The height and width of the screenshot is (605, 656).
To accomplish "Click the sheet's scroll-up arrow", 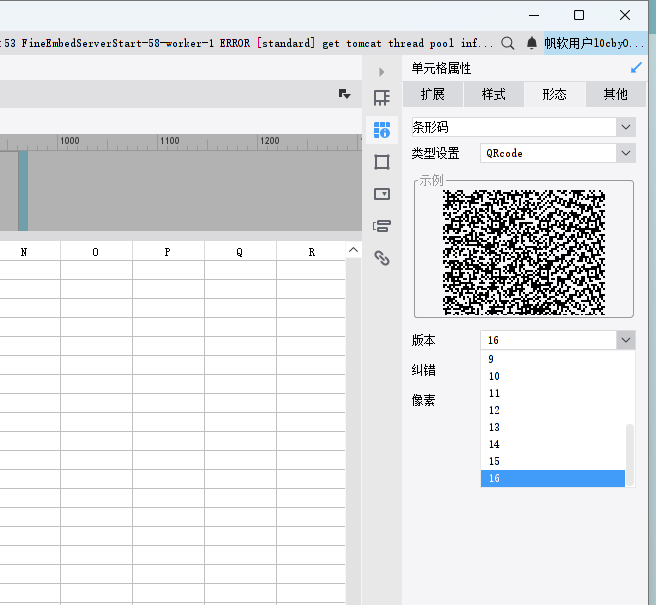I will [x=354, y=250].
